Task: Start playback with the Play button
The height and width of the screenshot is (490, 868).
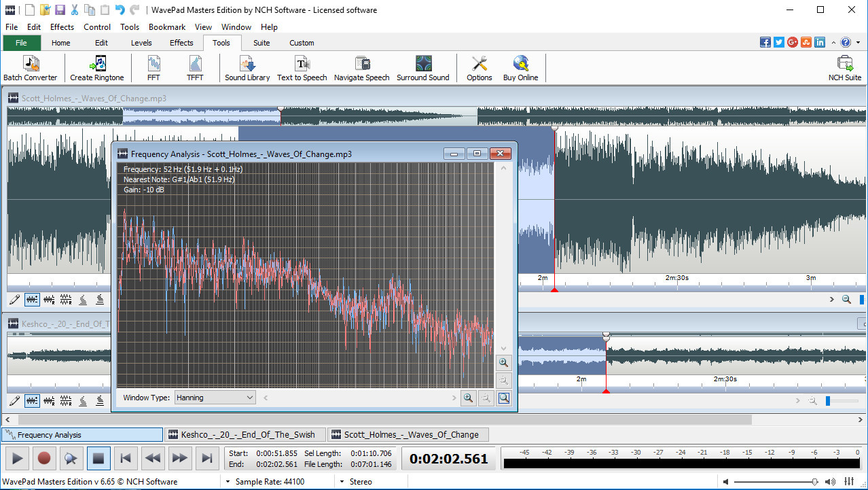Action: (18, 459)
